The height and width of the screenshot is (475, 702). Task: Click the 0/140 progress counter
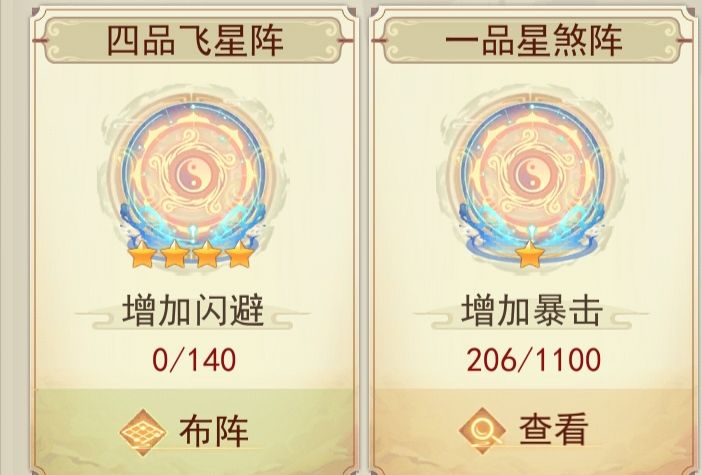point(194,360)
